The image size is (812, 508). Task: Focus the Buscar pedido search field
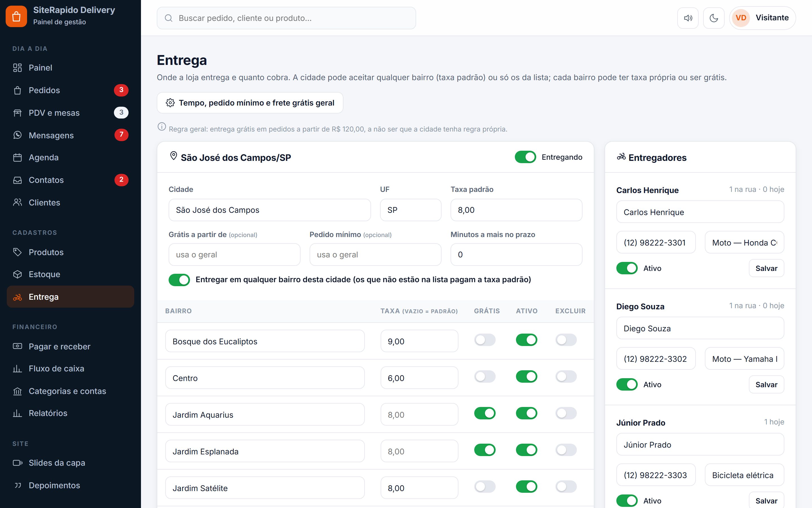(x=286, y=18)
